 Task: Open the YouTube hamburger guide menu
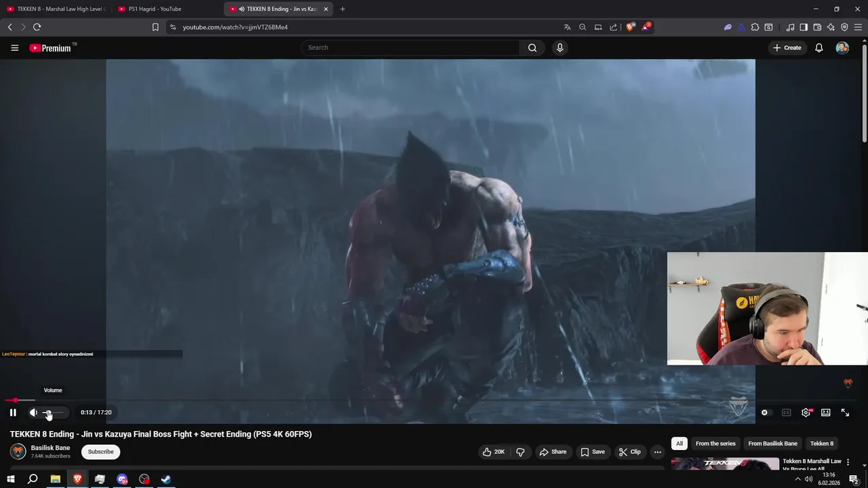pos(14,47)
